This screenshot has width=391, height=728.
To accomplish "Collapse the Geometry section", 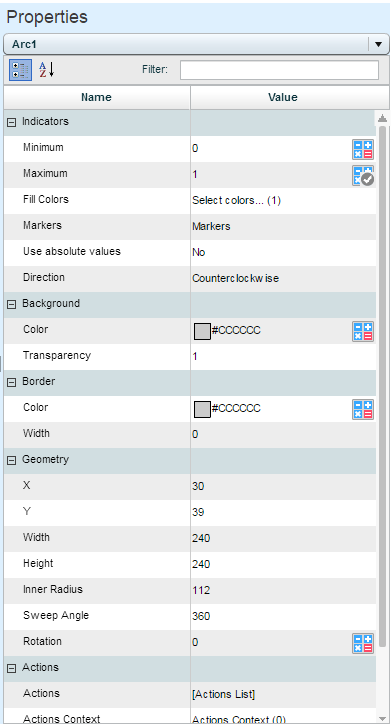I will 12,461.
